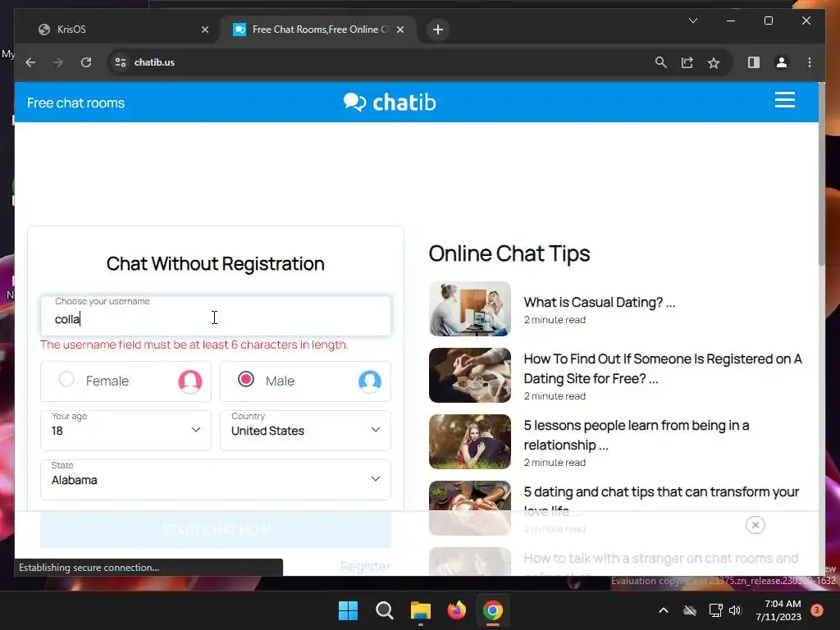
Task: Open How To Find Out If Someone article
Action: (663, 368)
